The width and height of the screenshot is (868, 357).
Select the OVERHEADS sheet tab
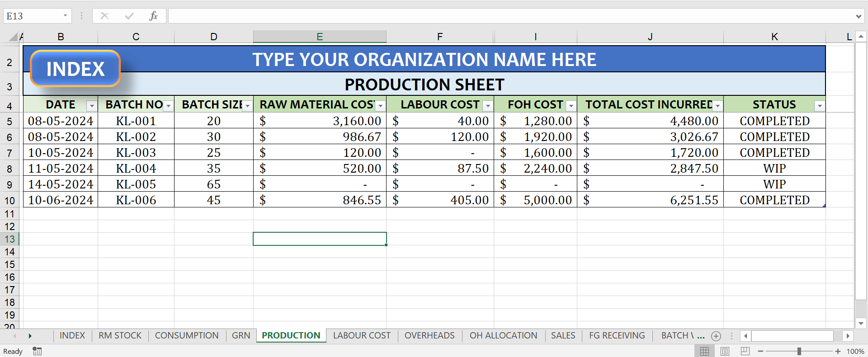(x=429, y=336)
